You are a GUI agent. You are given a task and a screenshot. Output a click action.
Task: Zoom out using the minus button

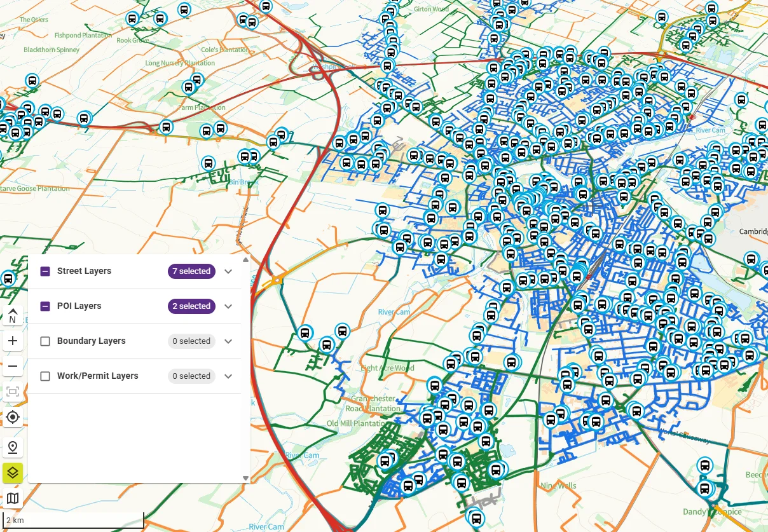click(13, 366)
